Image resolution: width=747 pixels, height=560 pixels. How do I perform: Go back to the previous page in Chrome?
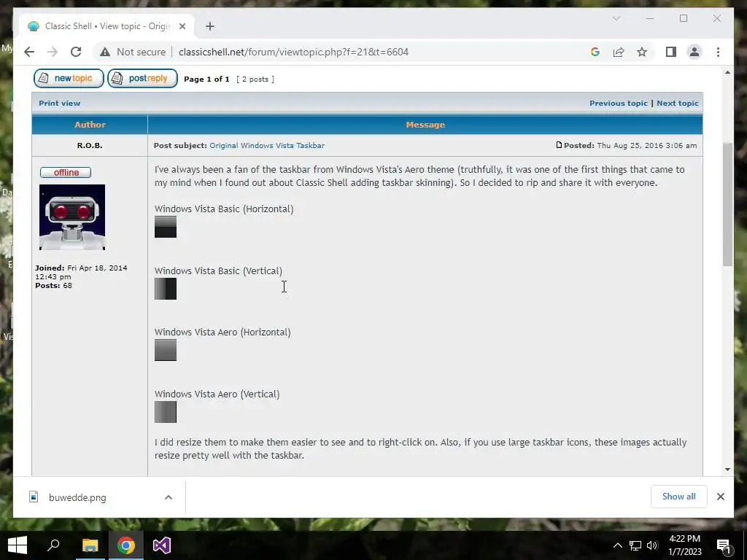(29, 52)
